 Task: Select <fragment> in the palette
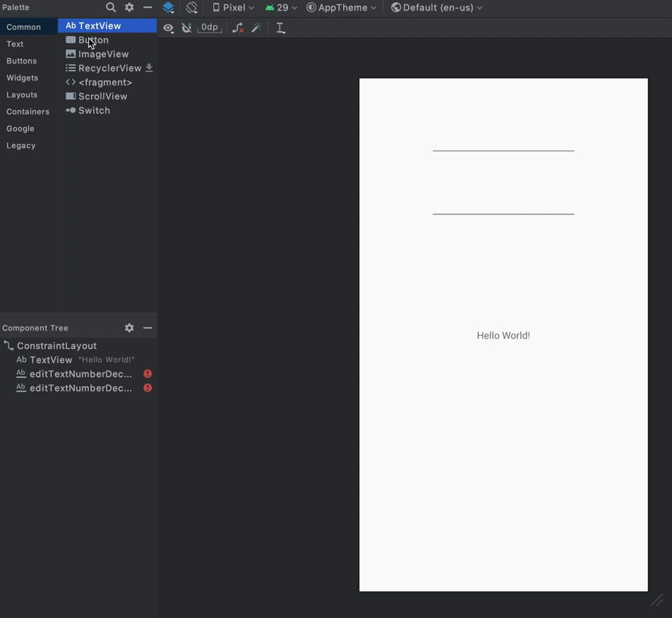coord(107,83)
